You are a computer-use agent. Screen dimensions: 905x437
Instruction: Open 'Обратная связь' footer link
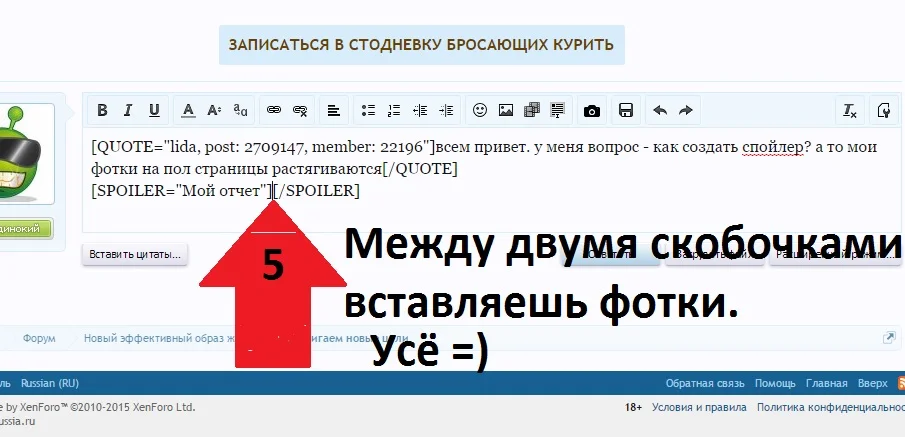705,383
